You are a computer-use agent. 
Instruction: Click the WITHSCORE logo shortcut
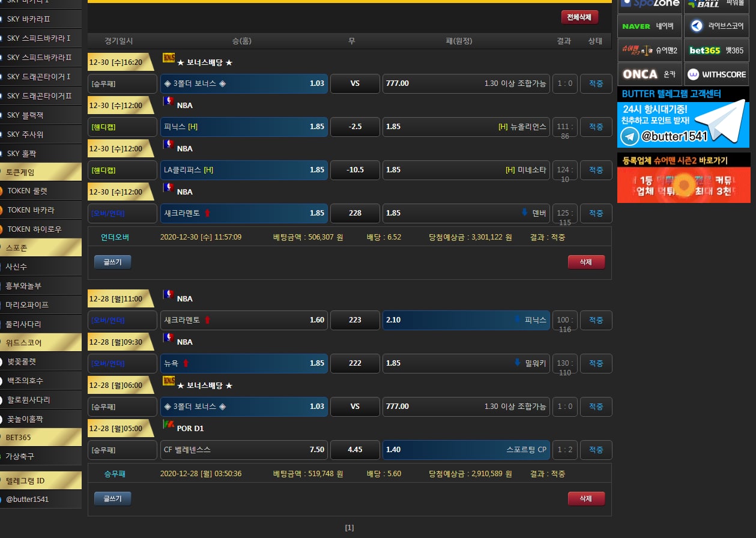pyautogui.click(x=717, y=74)
